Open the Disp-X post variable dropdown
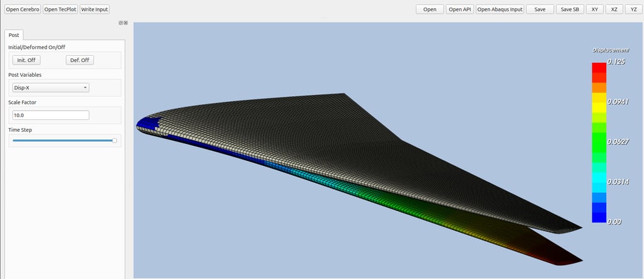The height and width of the screenshot is (279, 644). 51,87
